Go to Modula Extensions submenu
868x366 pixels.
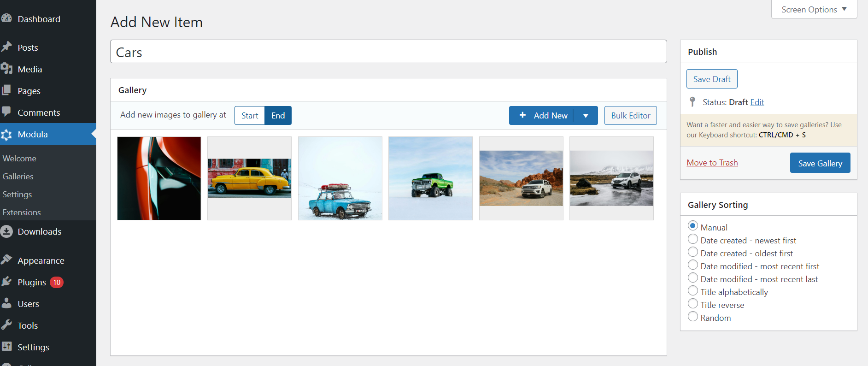click(x=22, y=213)
